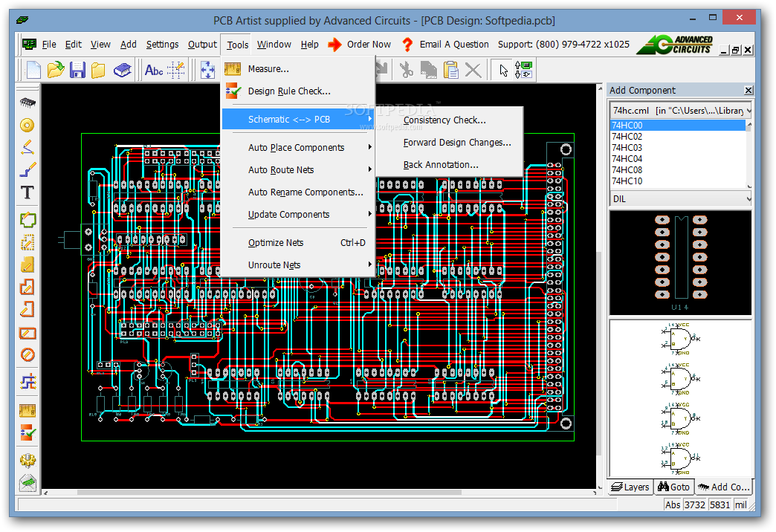Click the Measure ruler icon in sidebar
The width and height of the screenshot is (776, 532).
(28, 410)
